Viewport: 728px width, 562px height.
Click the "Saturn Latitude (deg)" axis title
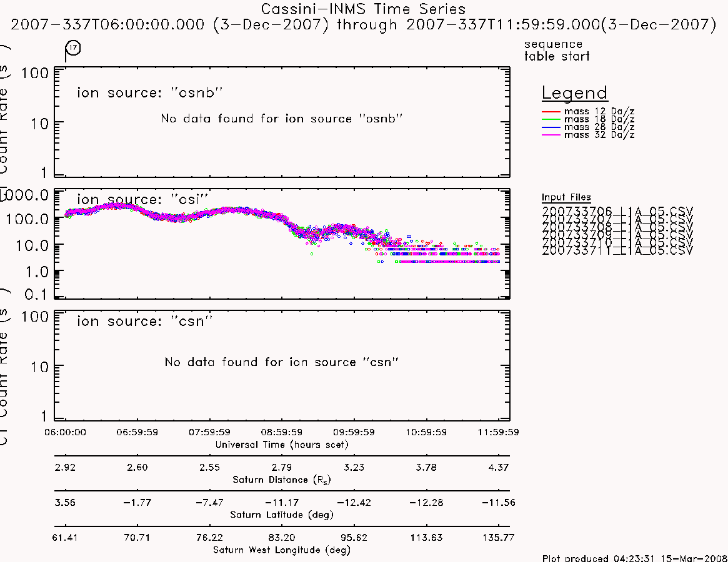click(281, 515)
